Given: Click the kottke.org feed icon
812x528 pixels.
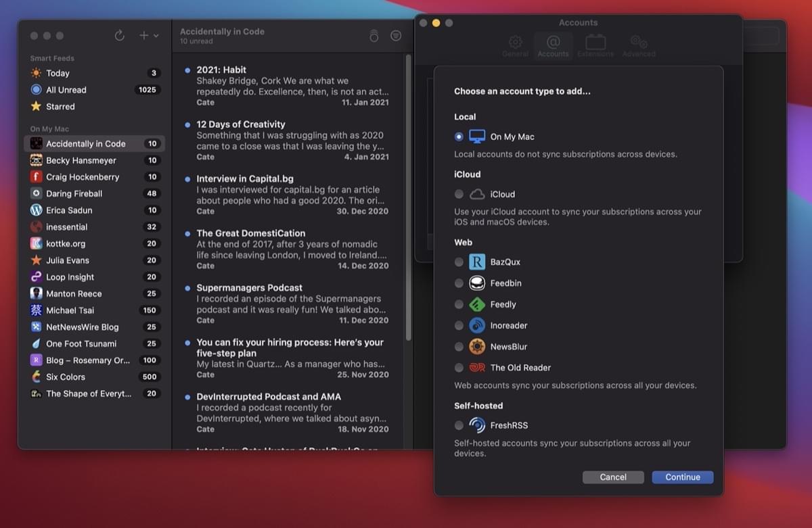Looking at the screenshot, I should click(x=37, y=243).
